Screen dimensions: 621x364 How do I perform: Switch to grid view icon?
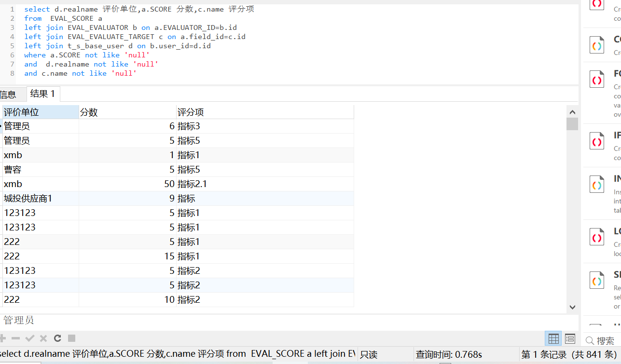[553, 338]
